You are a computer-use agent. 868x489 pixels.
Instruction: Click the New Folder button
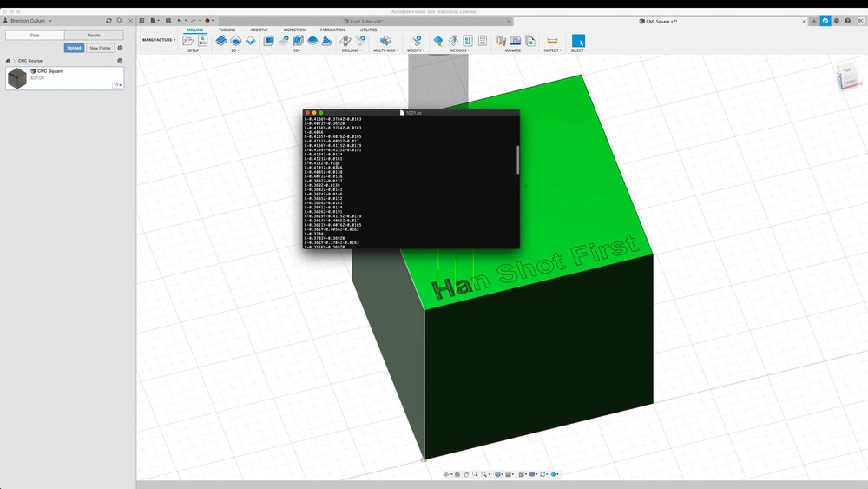[x=100, y=48]
